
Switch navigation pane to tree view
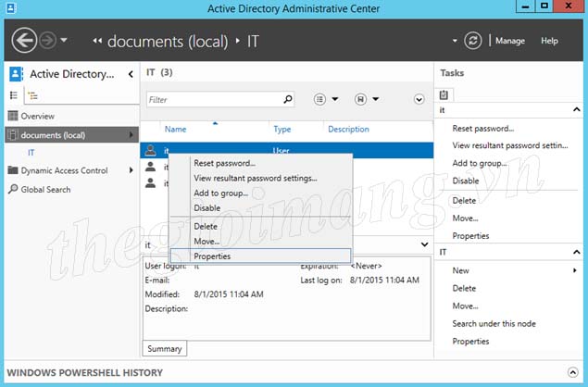[32, 95]
